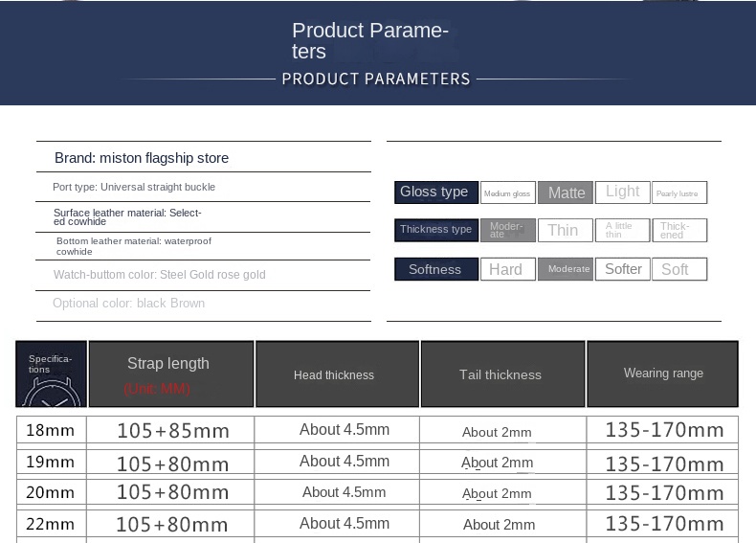This screenshot has height=543, width=756.
Task: Select the Matte gloss option
Action: [566, 192]
